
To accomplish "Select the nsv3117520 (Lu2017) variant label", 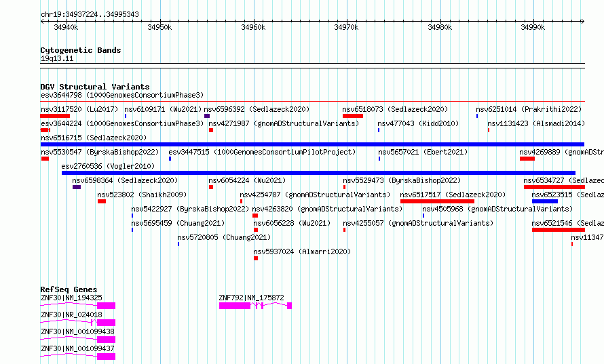I will coord(79,109).
